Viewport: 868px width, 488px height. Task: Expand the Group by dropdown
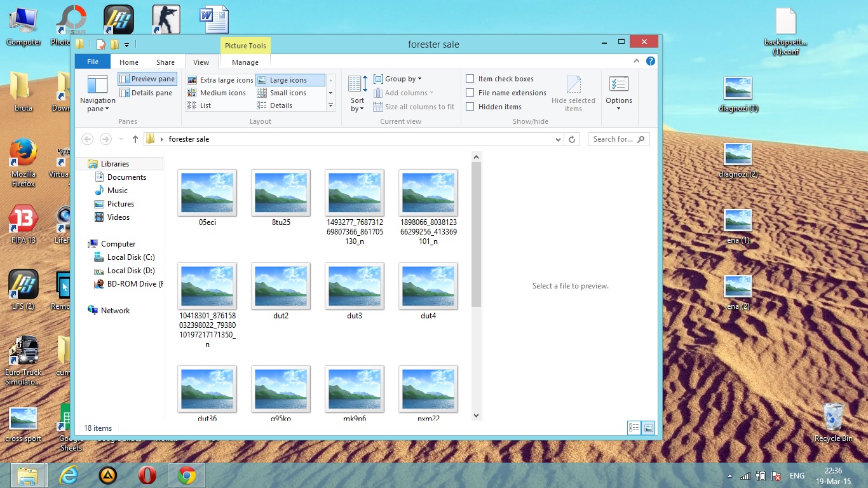398,79
